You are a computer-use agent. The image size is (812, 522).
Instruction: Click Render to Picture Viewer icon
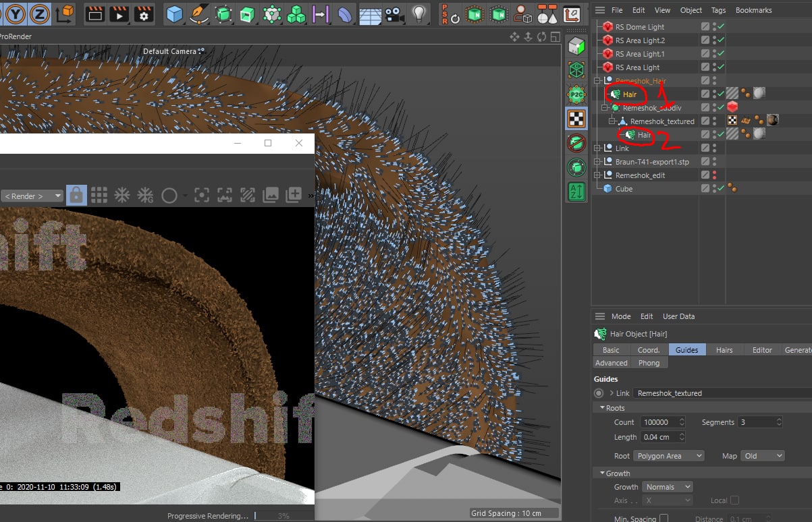pyautogui.click(x=119, y=13)
